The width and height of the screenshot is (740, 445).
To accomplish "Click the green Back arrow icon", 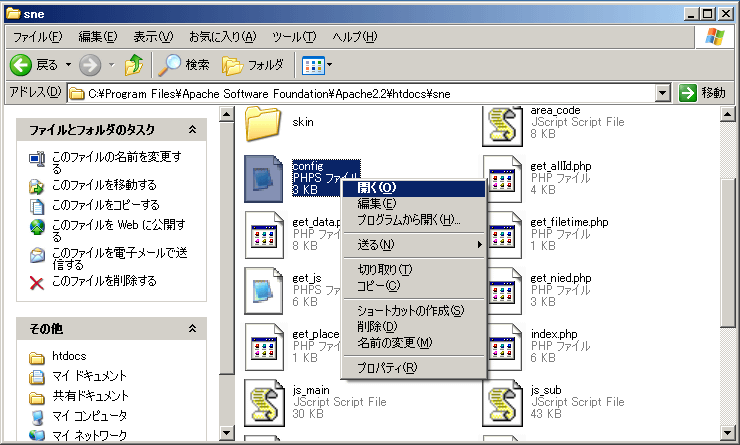I will pyautogui.click(x=21, y=65).
